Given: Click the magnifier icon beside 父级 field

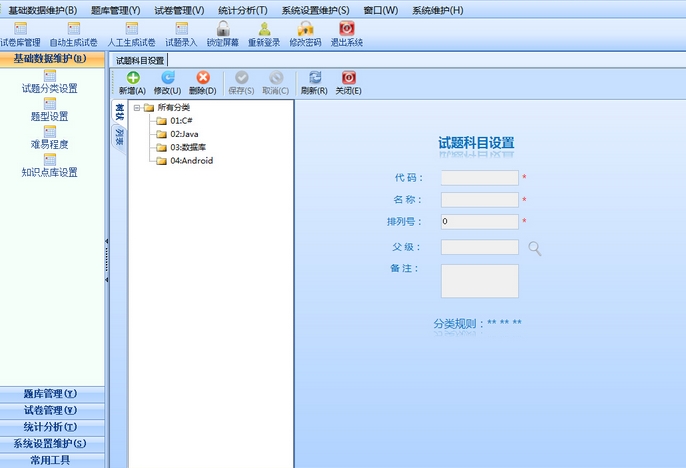Looking at the screenshot, I should tap(535, 248).
